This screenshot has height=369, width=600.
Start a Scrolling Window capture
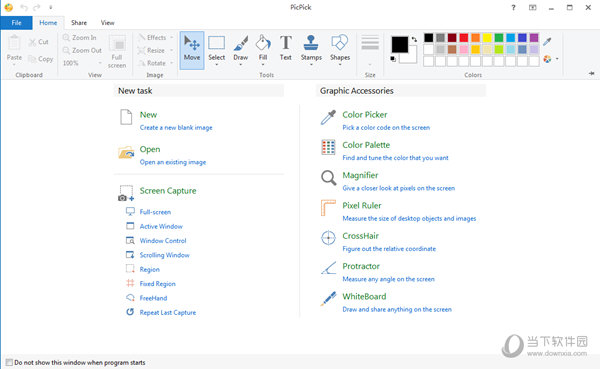(x=158, y=255)
